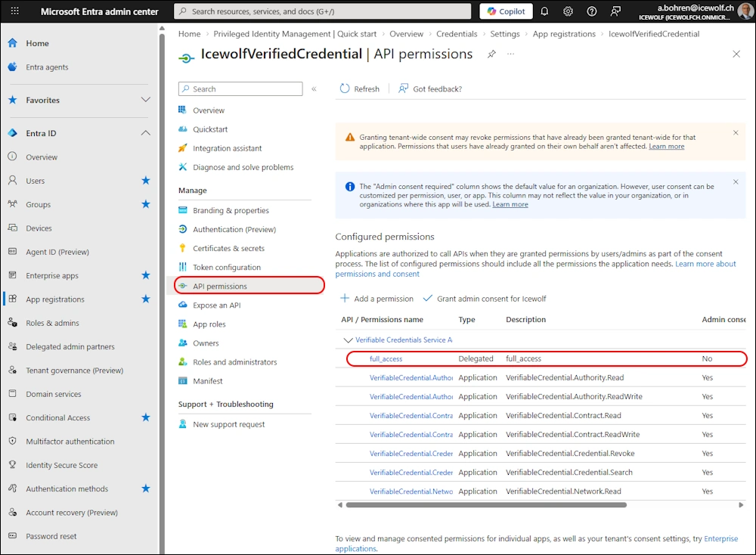The image size is (756, 555).
Task: Select Expose an API in menu
Action: coord(216,305)
